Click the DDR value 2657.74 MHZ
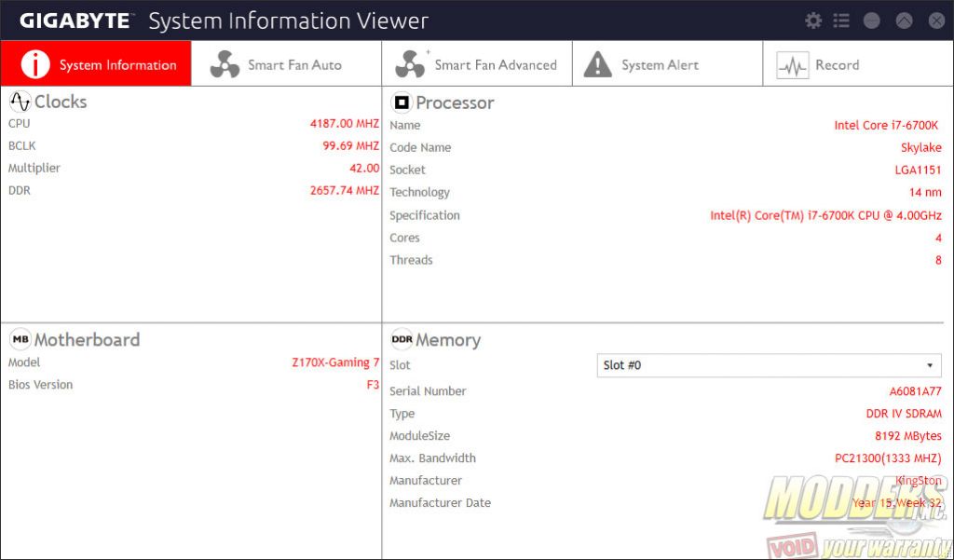This screenshot has height=560, width=954. (345, 190)
